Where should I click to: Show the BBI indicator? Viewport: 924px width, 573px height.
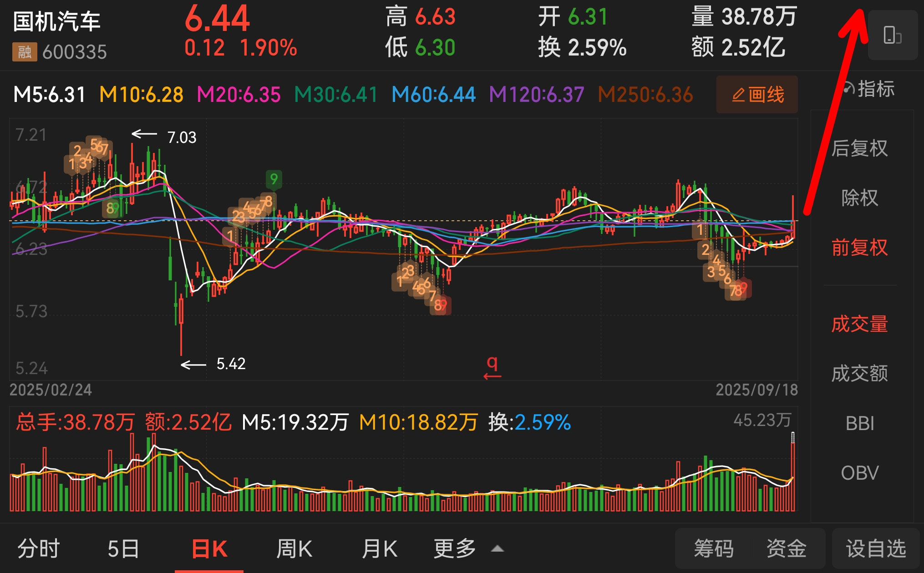[859, 423]
